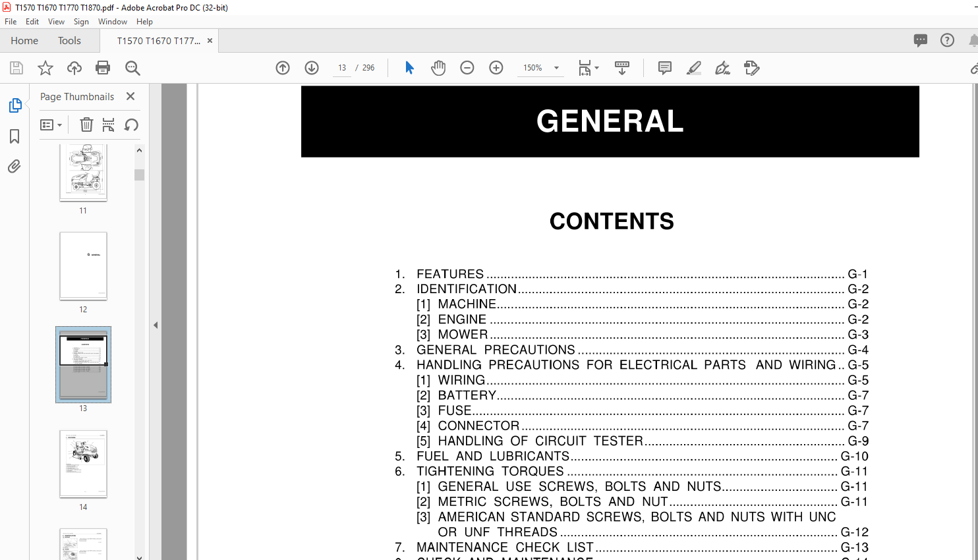Open the stamp and send tool

tap(752, 68)
